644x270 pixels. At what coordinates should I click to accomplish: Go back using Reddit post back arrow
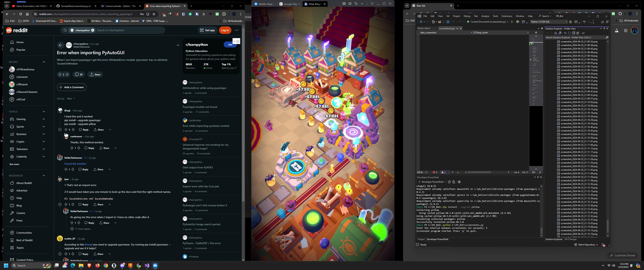(x=60, y=45)
